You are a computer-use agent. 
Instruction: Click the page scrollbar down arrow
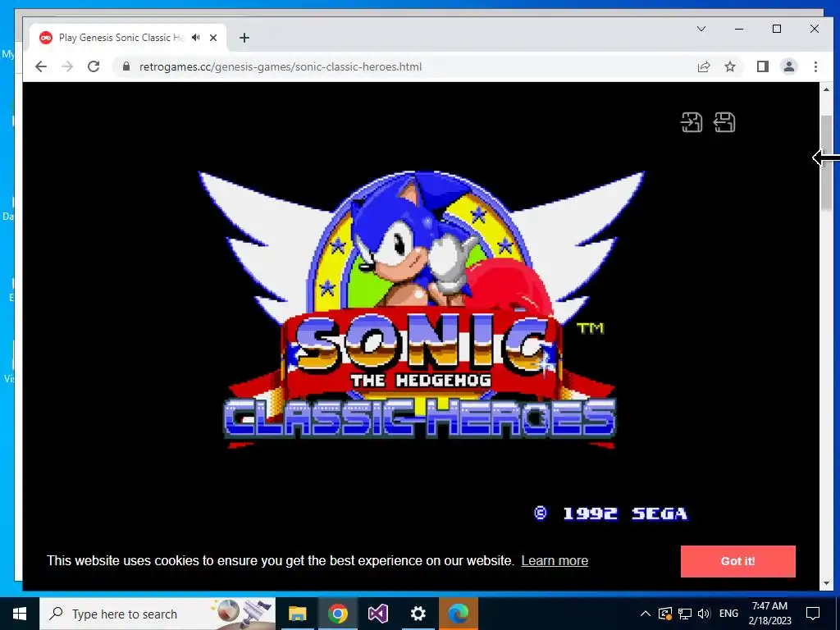(x=826, y=583)
